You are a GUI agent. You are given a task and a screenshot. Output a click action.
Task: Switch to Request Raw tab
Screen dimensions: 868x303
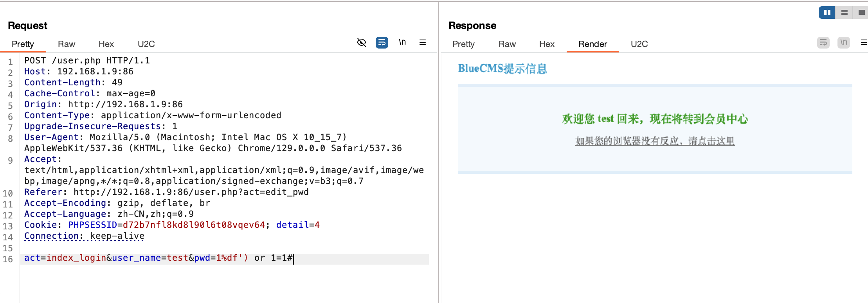click(67, 44)
